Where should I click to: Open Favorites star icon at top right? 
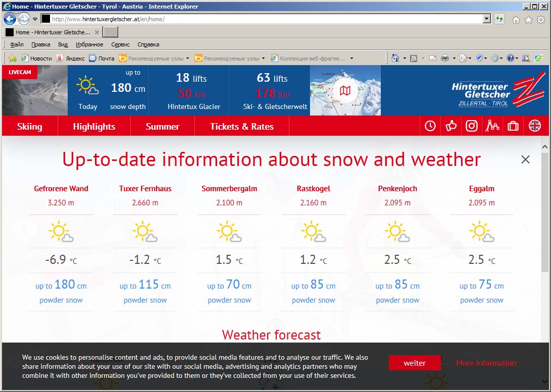click(x=528, y=20)
